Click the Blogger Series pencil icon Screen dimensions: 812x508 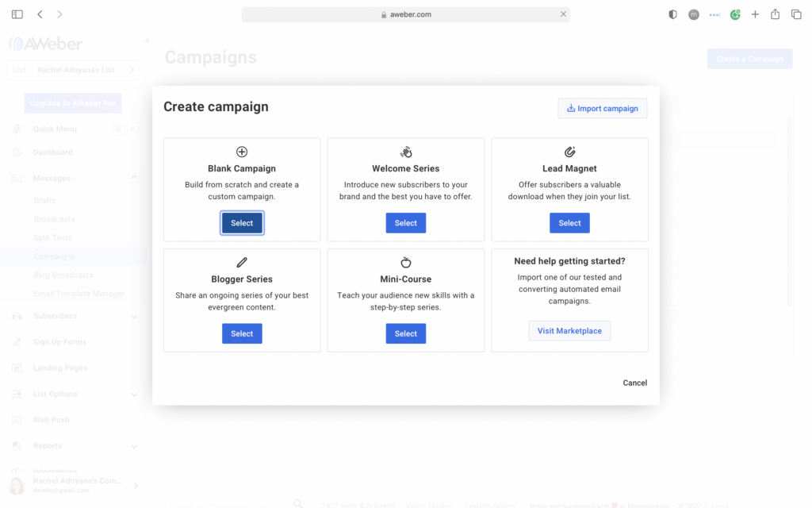pyautogui.click(x=242, y=262)
